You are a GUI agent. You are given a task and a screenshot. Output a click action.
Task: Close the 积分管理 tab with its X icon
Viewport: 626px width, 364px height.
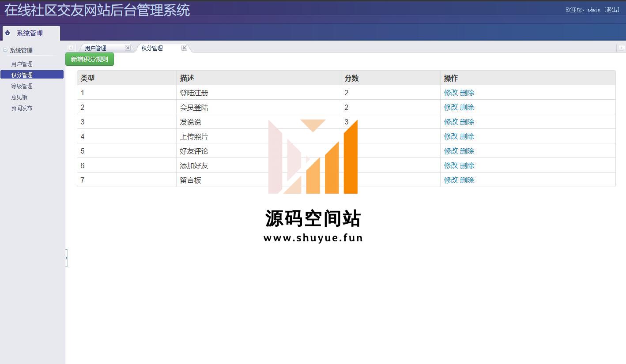tap(184, 48)
